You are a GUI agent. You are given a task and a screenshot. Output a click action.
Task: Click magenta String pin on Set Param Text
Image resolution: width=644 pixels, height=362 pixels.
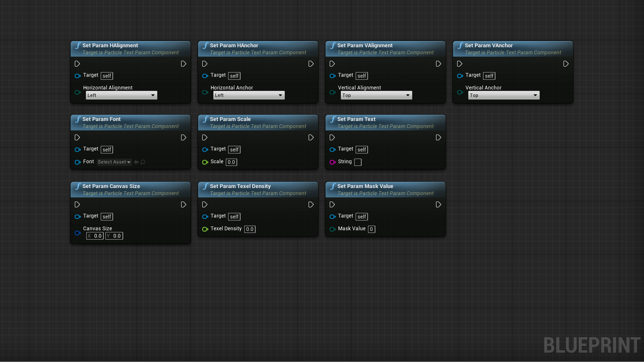(x=332, y=162)
